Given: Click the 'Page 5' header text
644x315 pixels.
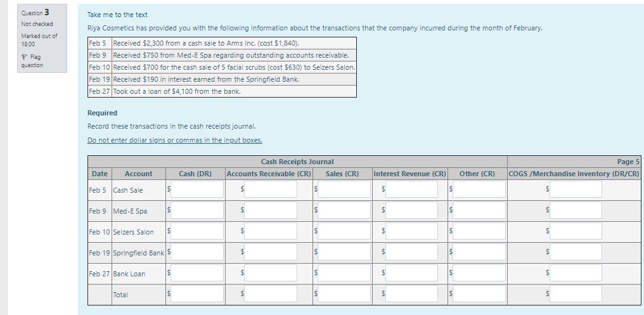Looking at the screenshot, I should click(628, 162).
